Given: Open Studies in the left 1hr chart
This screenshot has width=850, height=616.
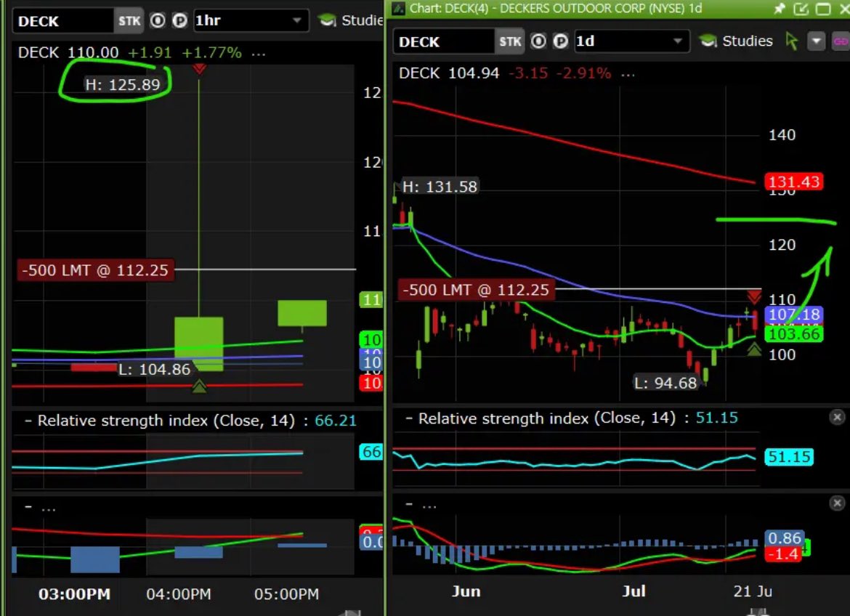Looking at the screenshot, I should [x=352, y=20].
